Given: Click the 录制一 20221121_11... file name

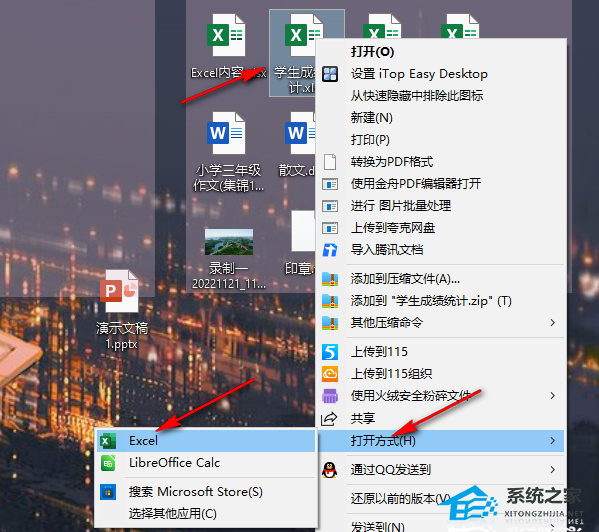Looking at the screenshot, I should coord(228,276).
